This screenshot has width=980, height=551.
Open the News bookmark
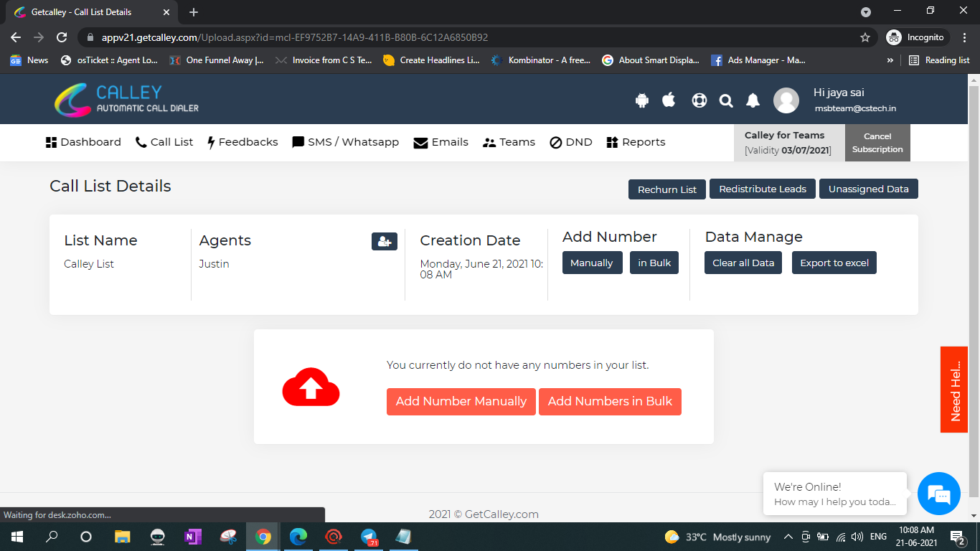[x=29, y=60]
